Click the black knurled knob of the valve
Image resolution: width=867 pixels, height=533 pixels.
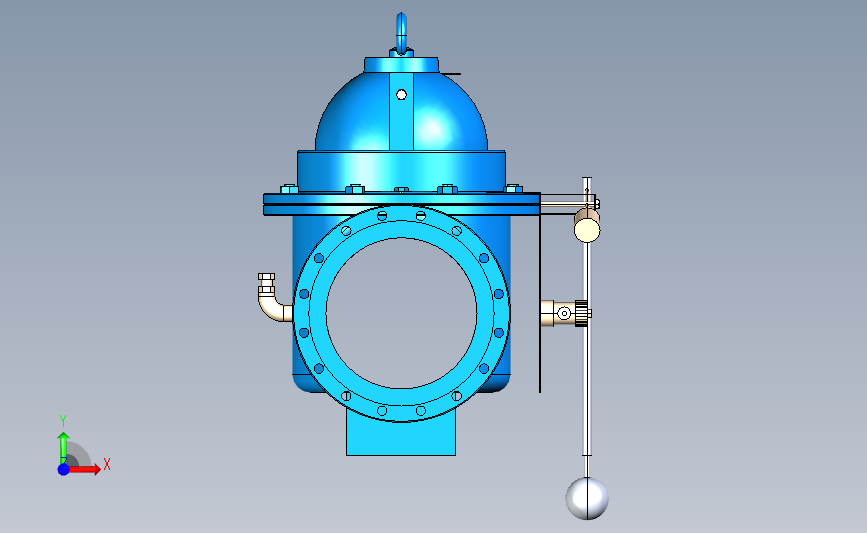581,313
